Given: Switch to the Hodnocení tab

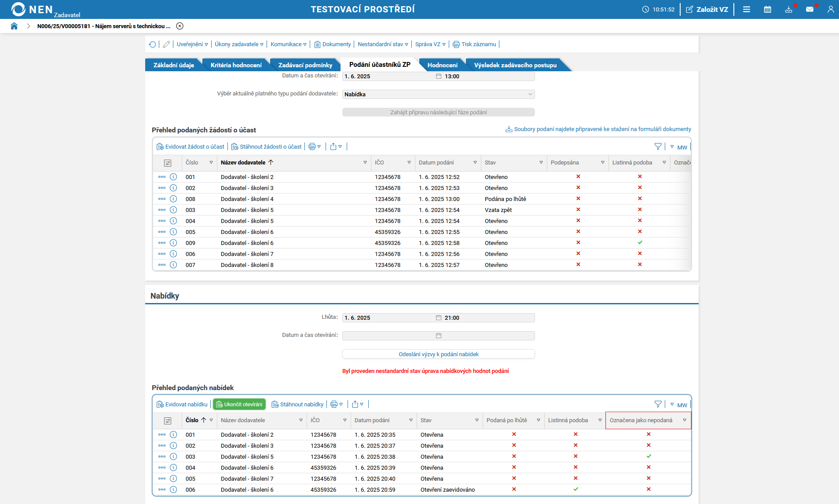Looking at the screenshot, I should [x=442, y=65].
